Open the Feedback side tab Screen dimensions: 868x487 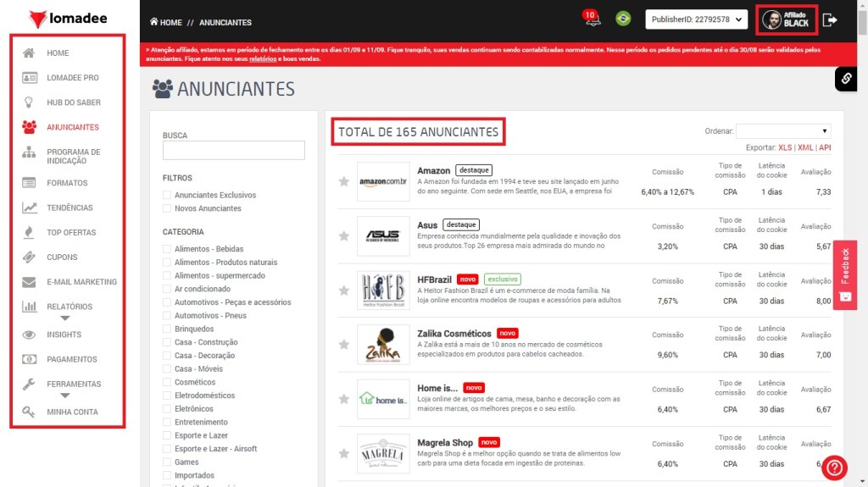click(x=844, y=275)
